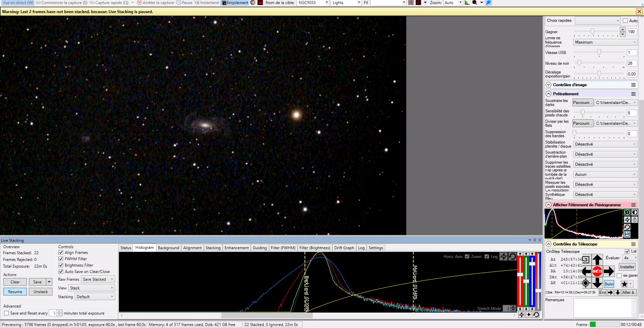Toggle the Horiz. Axis Log checkbox
Screen dimensions: 644x328
487,257
